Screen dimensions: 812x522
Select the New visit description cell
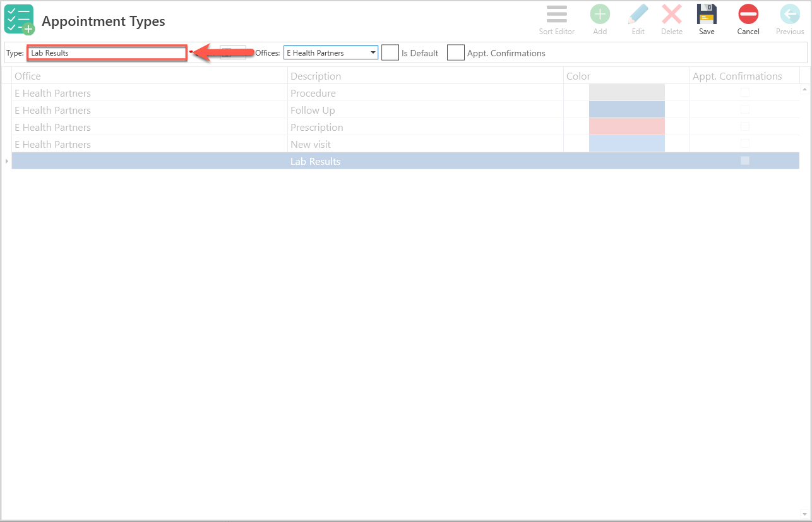pyautogui.click(x=426, y=144)
